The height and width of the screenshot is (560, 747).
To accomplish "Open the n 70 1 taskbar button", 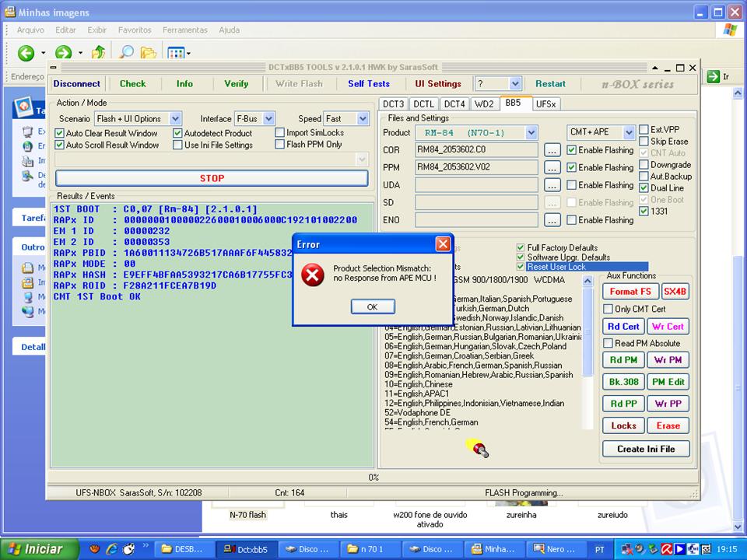I will tap(369, 549).
